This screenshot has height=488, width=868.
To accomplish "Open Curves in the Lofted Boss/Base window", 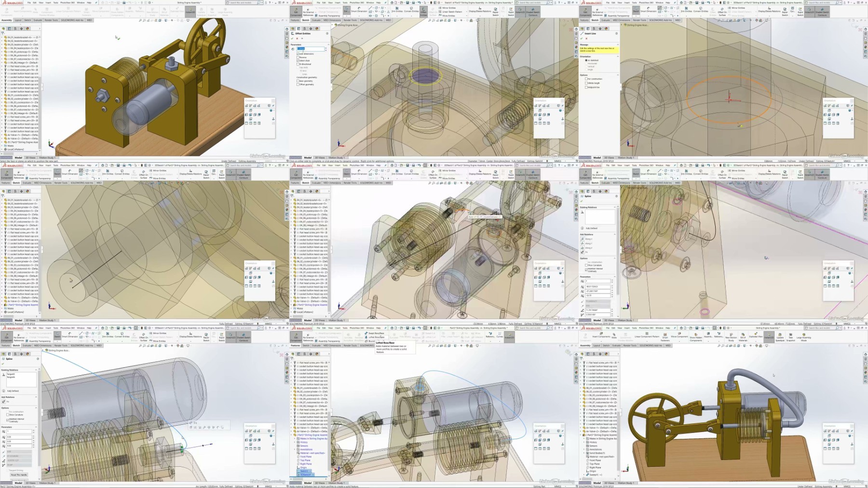I will pos(499,336).
